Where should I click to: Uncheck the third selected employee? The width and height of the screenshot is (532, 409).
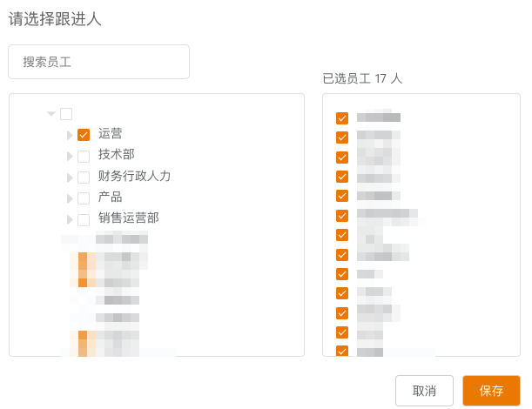[342, 157]
